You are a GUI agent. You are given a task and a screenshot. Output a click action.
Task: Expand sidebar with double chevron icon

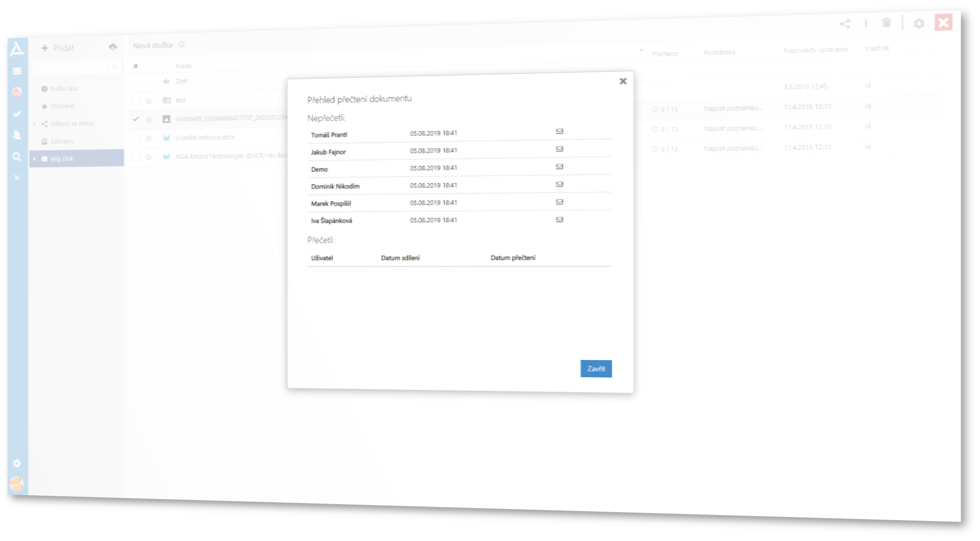tap(17, 177)
